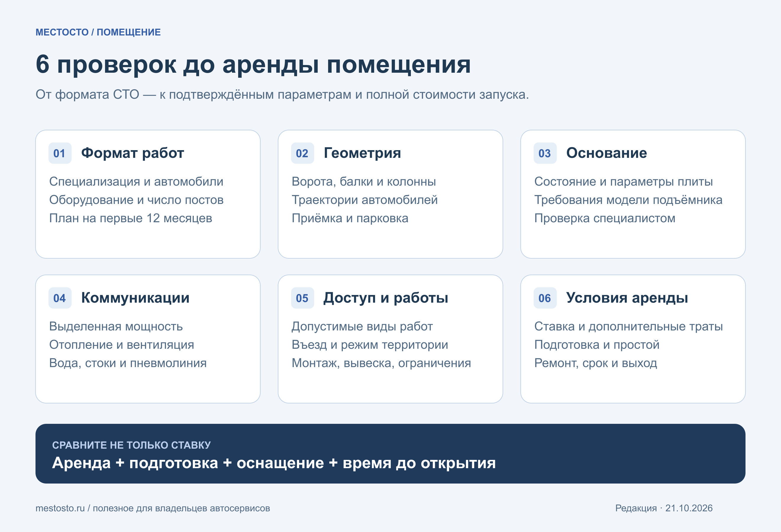Image resolution: width=781 pixels, height=532 pixels.
Task: Select the subtitle starting 'От формата СТО'
Action: pos(282,95)
